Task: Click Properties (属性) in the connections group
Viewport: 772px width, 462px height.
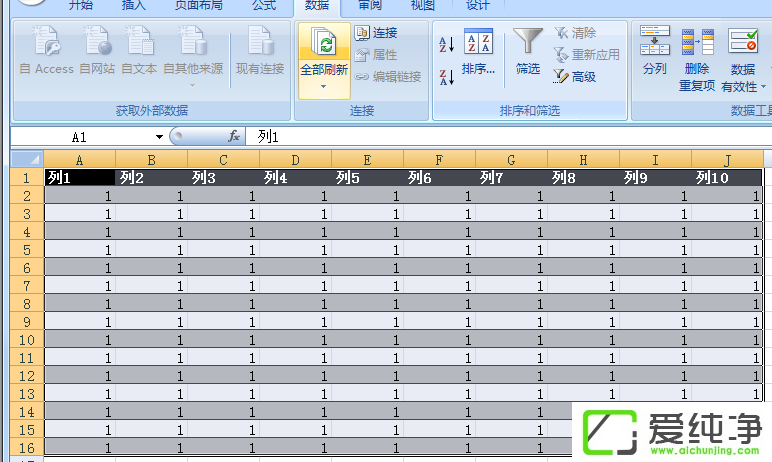Action: click(x=376, y=55)
